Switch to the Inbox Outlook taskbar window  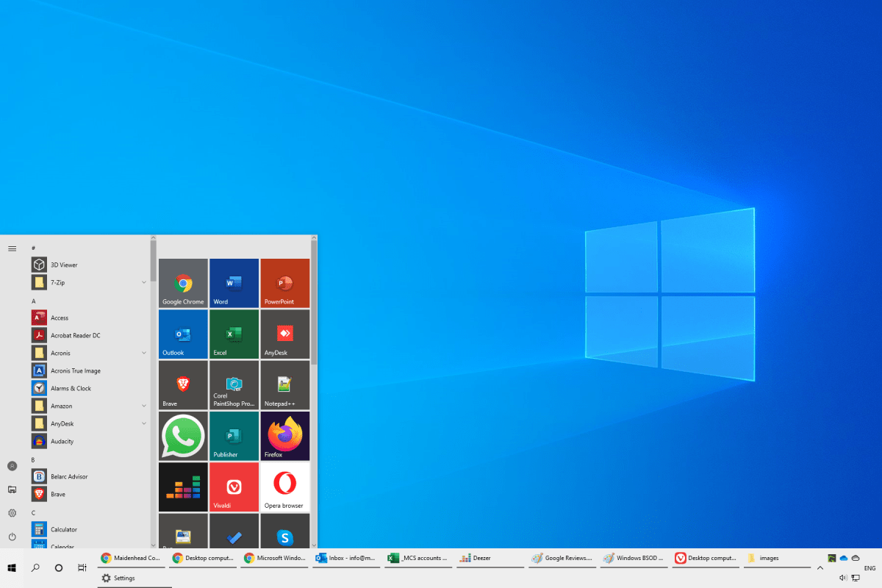click(x=346, y=559)
